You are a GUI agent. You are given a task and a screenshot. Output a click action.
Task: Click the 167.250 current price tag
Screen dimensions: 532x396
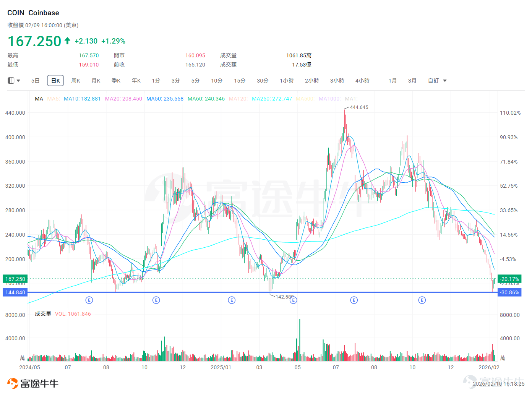[15, 279]
